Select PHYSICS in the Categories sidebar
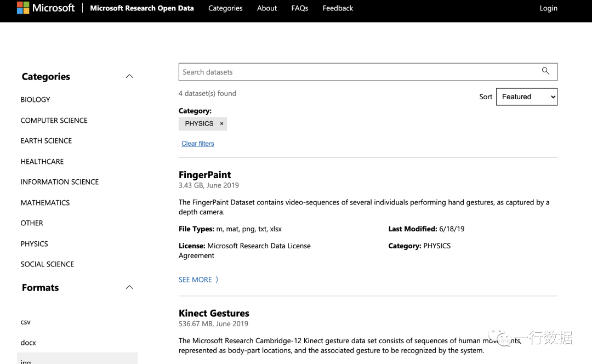This screenshot has width=592, height=364. click(35, 244)
